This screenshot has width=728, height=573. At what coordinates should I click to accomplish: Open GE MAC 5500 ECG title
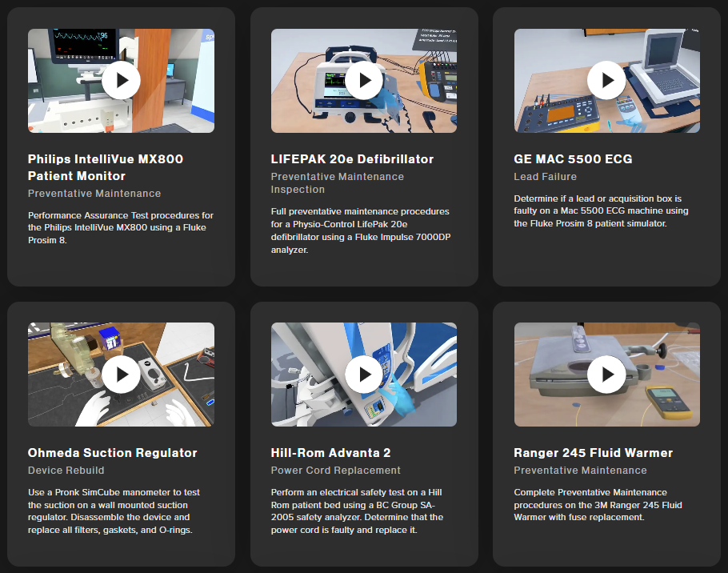(573, 159)
